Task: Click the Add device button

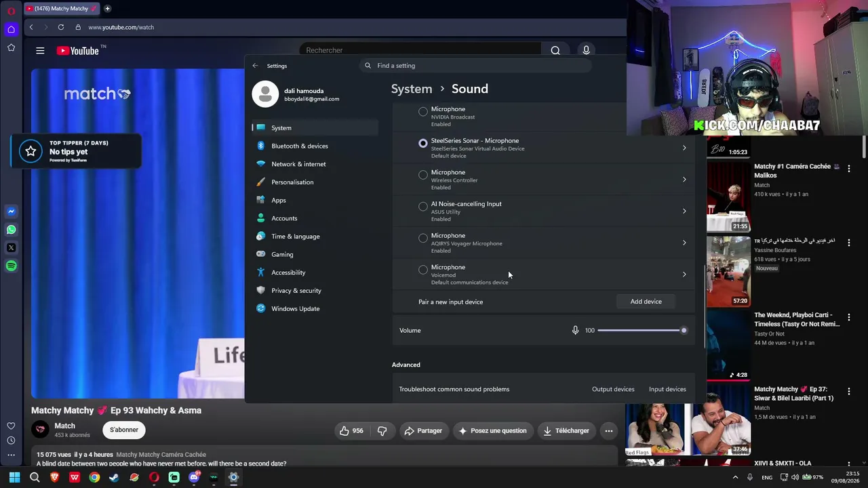Action: pos(646,302)
